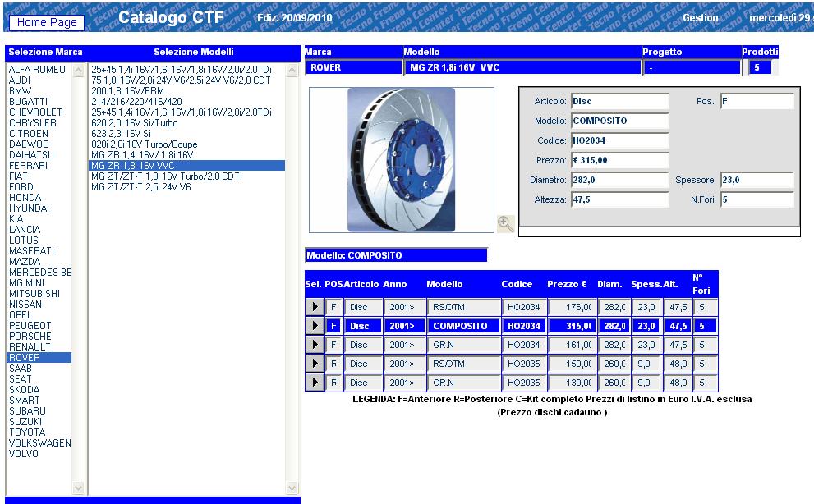814x504 pixels.
Task: Choose model 620 2,0i 16V Si/Turbo
Action: tap(135, 123)
